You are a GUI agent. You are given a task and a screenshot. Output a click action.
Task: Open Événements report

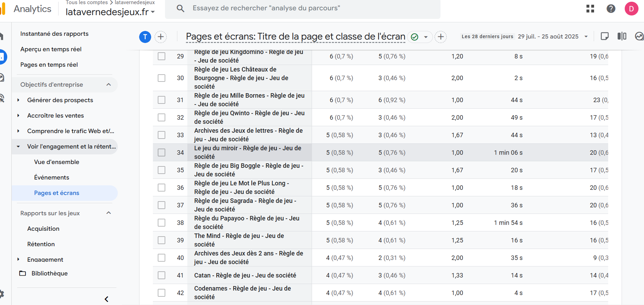(x=52, y=177)
